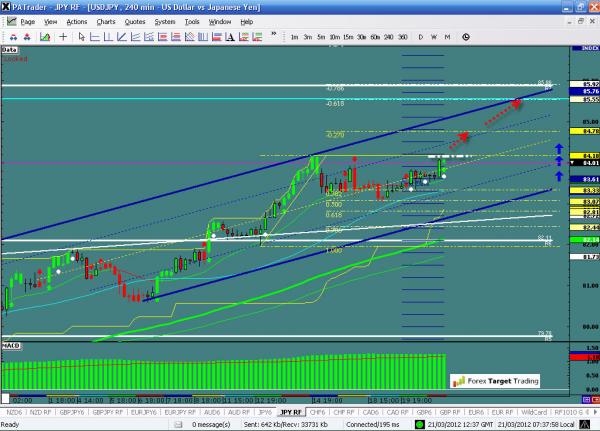Switch to 240 minute timeframe
This screenshot has height=431, width=600.
click(388, 37)
